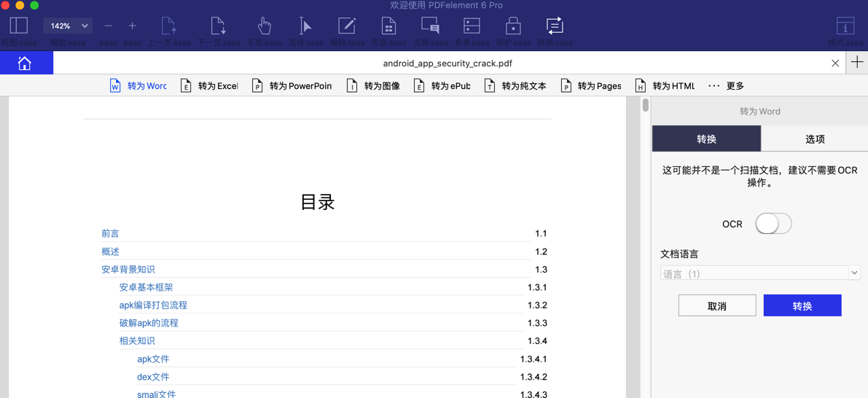This screenshot has height=398, width=868.
Task: Open the Edit tool
Action: pos(347,26)
